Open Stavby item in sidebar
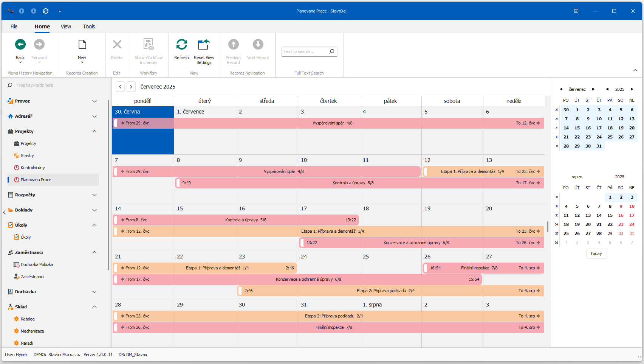This screenshot has height=364, width=644. [27, 156]
